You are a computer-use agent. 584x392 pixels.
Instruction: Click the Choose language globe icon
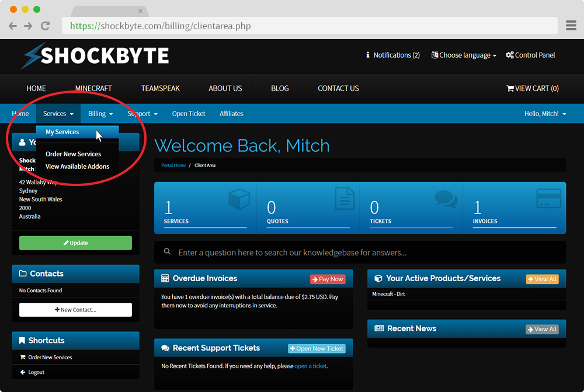point(434,55)
